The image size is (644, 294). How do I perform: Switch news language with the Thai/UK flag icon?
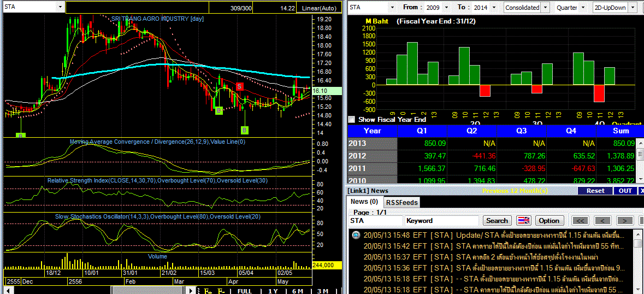coord(524,221)
